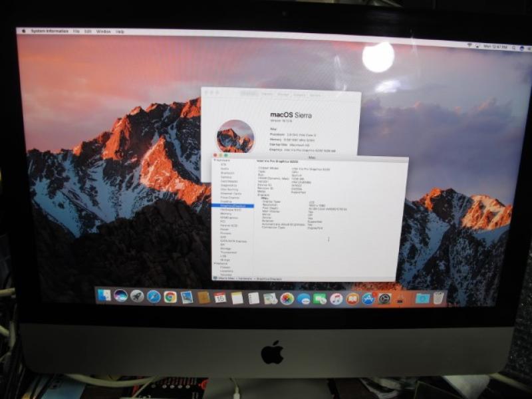Open Photos colorful flower icon in Dock
The image size is (532, 399).
[x=287, y=299]
